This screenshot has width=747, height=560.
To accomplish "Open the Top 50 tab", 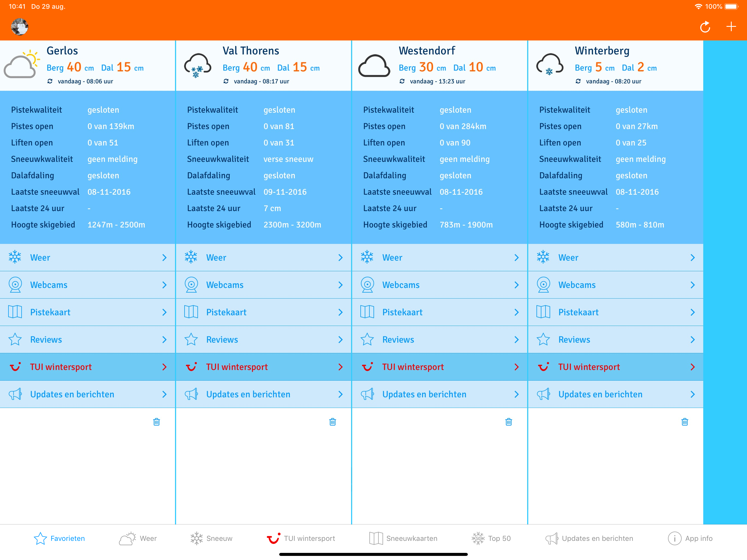I will pyautogui.click(x=491, y=538).
